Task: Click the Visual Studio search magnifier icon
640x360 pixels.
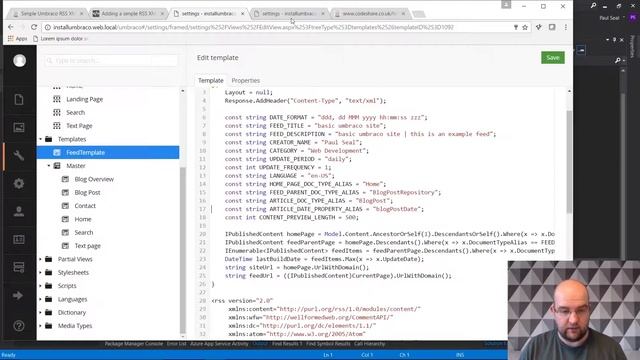Action: [x=593, y=5]
